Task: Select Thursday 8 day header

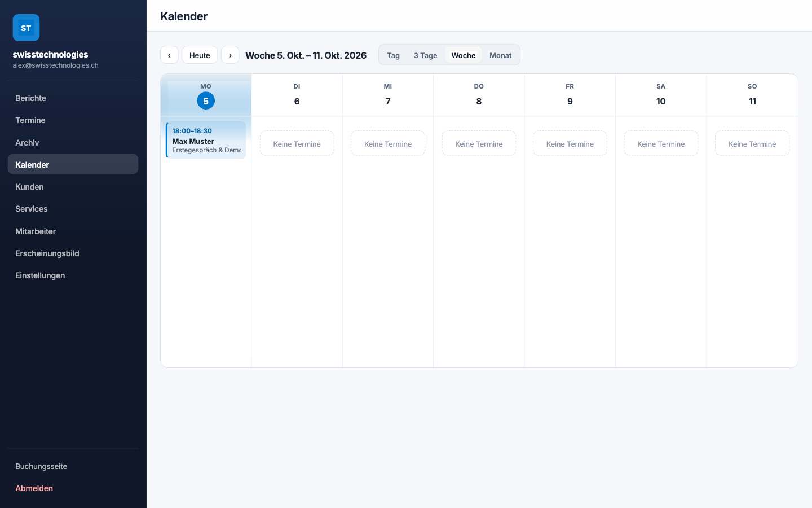Action: click(479, 95)
